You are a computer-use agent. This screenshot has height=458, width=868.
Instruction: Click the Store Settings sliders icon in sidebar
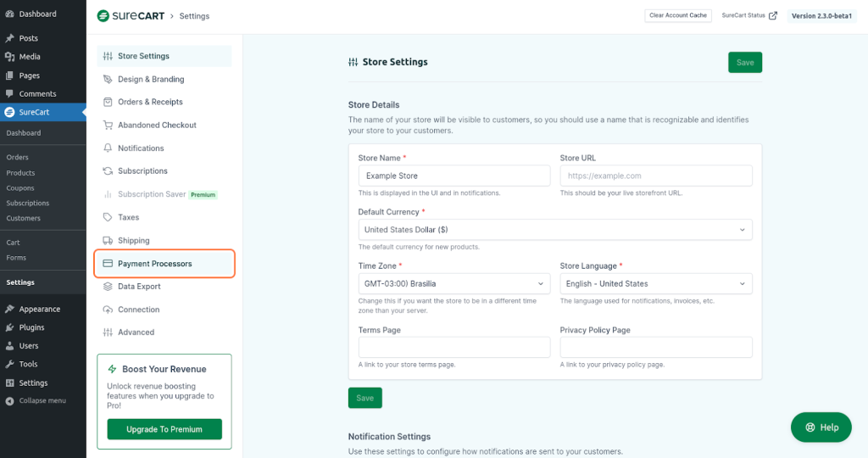(x=108, y=56)
